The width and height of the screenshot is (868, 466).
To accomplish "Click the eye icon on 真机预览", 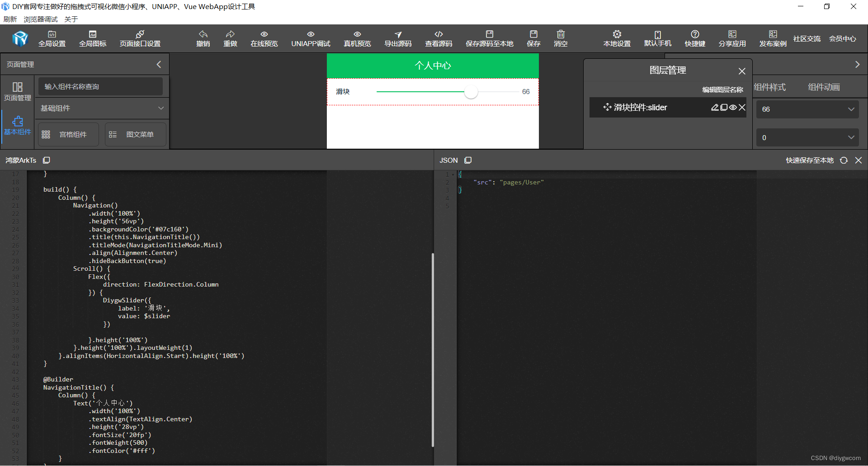I will pyautogui.click(x=357, y=34).
